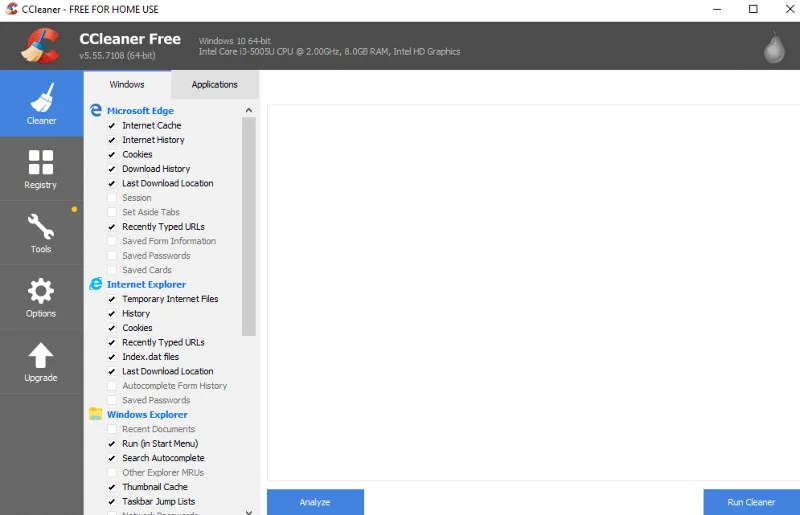Viewport: 800px width, 515px height.
Task: Collapse the Internet Explorer section heading
Action: [x=146, y=284]
